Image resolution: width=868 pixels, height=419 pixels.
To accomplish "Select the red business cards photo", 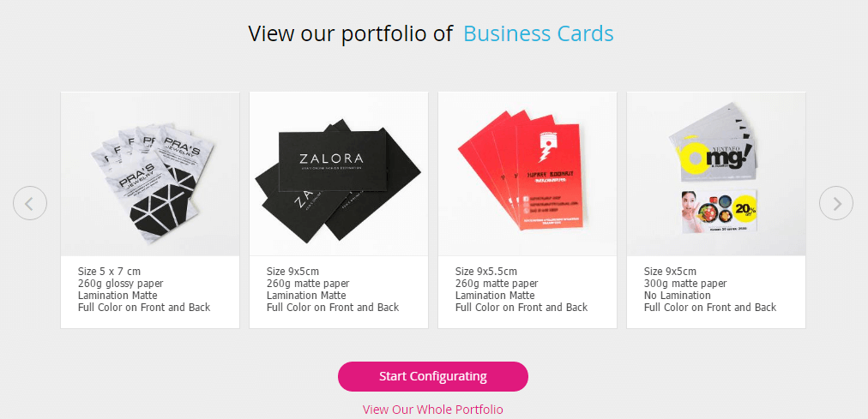I will (x=527, y=174).
